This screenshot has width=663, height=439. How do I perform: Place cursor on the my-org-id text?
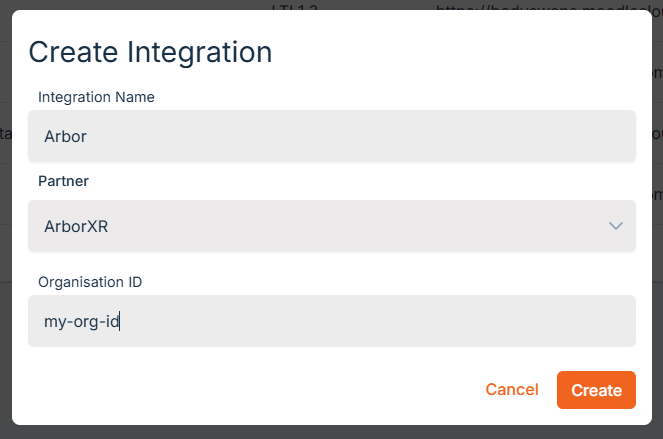click(81, 321)
